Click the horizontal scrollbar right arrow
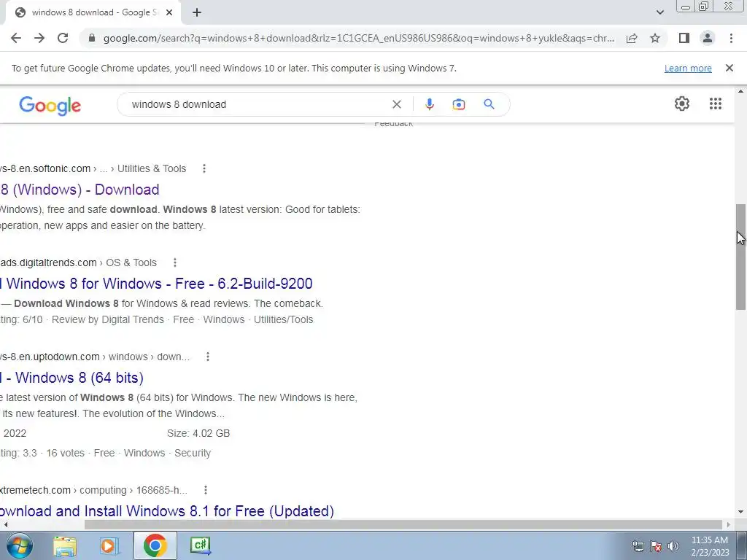The image size is (747, 560). coord(728,524)
